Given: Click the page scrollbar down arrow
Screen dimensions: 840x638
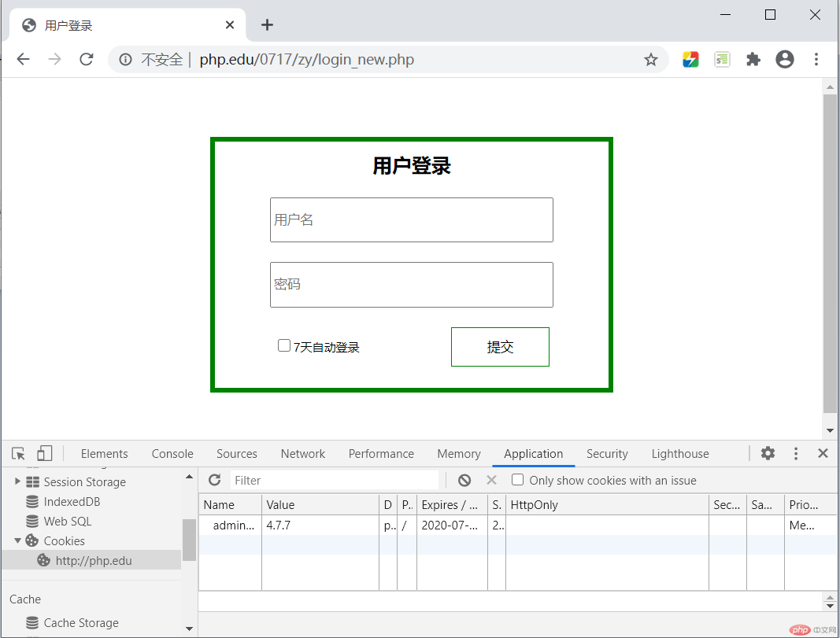Looking at the screenshot, I should point(830,430).
